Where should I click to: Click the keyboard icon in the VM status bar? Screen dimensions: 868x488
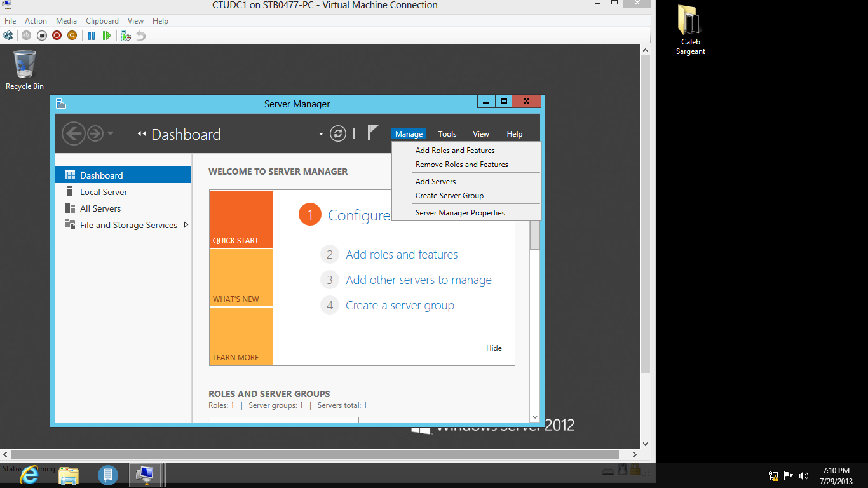point(608,471)
